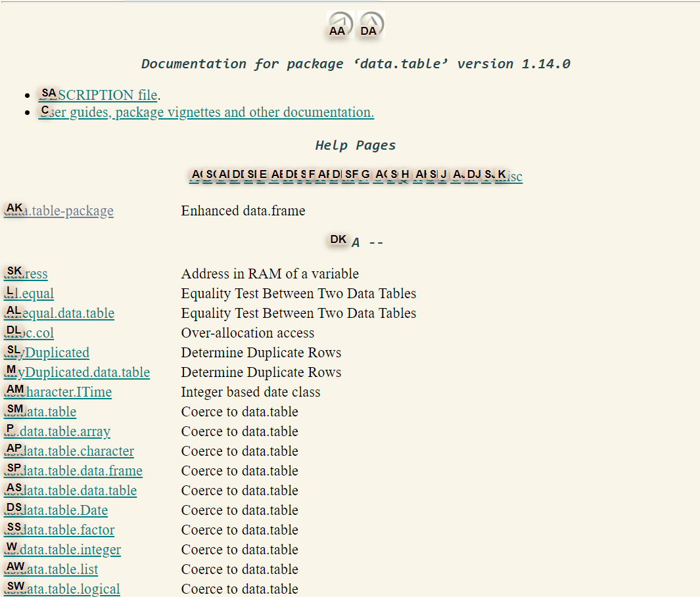Go to the all.equal help topic

[36, 294]
